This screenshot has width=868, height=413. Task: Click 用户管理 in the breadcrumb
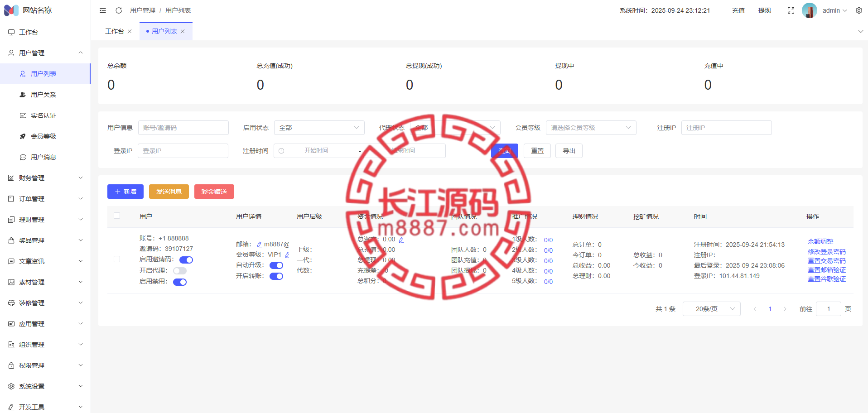pos(143,10)
